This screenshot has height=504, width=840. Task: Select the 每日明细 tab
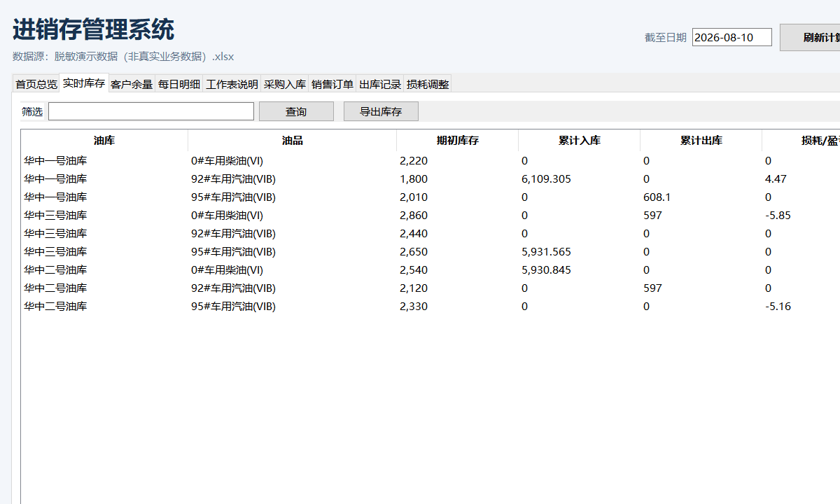[x=179, y=84]
